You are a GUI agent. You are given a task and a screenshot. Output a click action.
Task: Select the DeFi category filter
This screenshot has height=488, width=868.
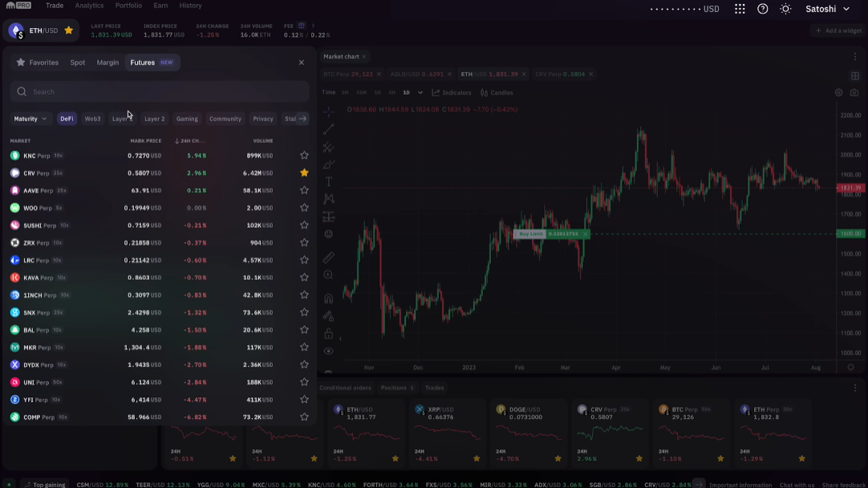[x=67, y=119]
